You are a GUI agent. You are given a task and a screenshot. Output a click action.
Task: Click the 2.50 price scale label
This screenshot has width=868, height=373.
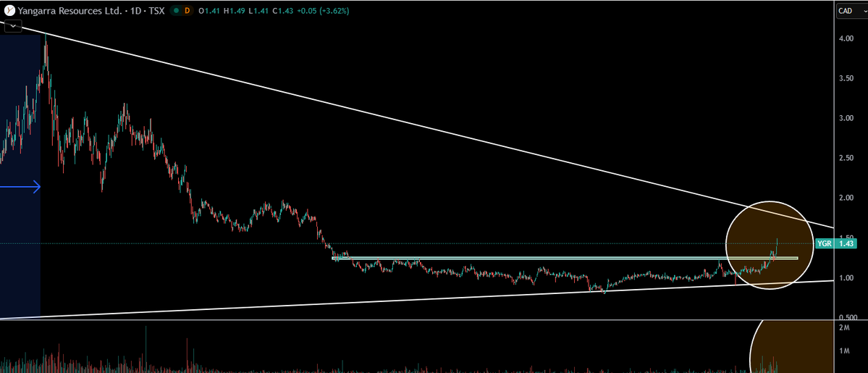[846, 159]
